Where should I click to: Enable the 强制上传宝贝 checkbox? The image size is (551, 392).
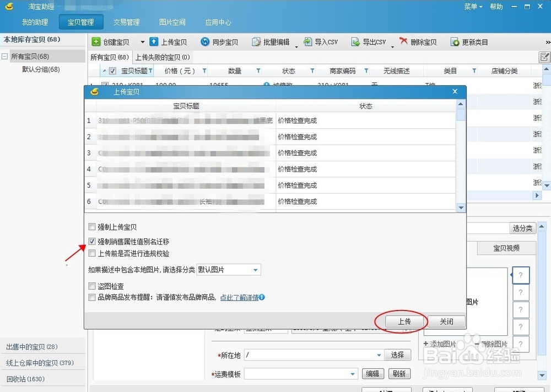(91, 226)
